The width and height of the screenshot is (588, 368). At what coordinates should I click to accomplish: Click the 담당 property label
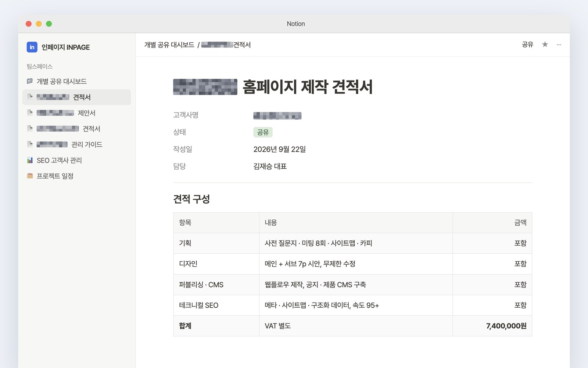180,166
